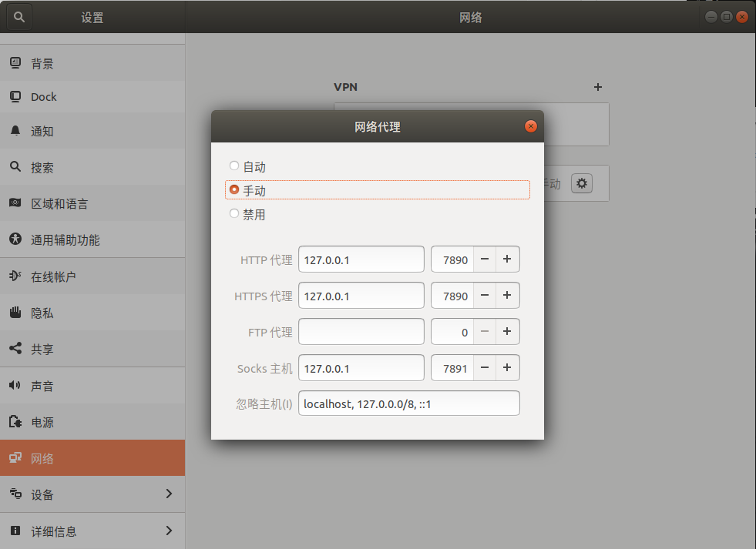Image resolution: width=756 pixels, height=549 pixels.
Task: Click the search magnifier icon in Settings header
Action: pos(19,17)
